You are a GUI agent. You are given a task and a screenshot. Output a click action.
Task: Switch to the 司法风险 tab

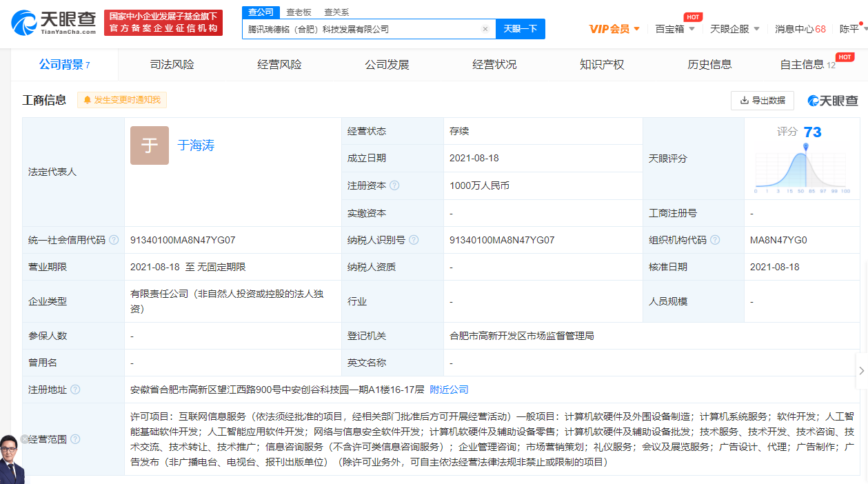point(172,65)
